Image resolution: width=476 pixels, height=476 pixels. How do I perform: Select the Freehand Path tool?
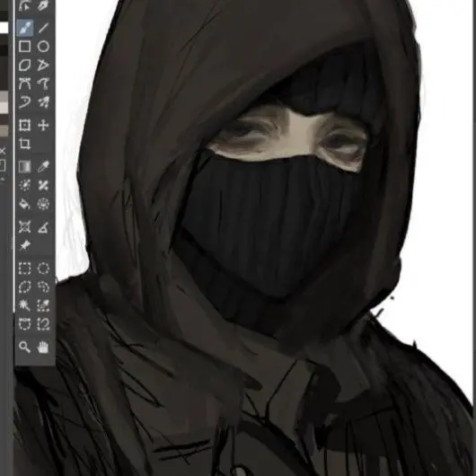(43, 84)
